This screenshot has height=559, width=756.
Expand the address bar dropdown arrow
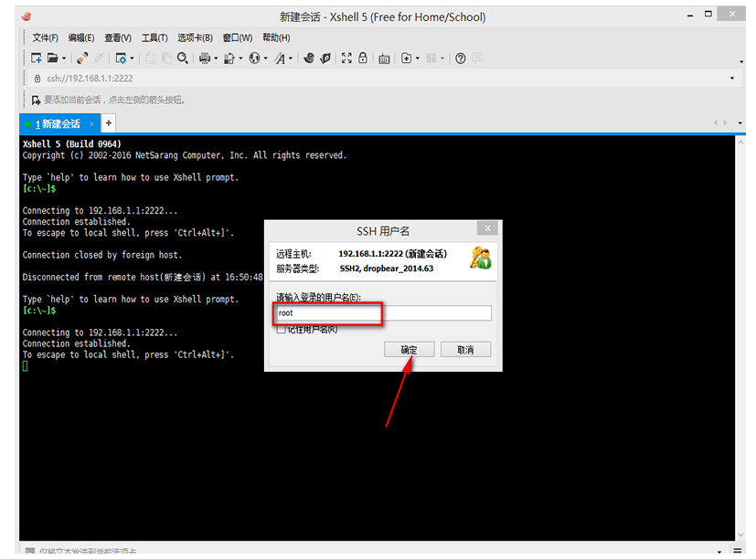point(732,79)
